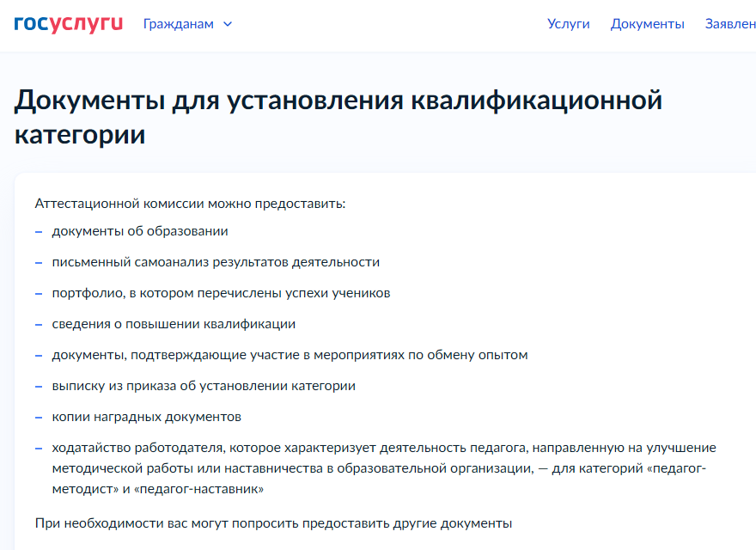The height and width of the screenshot is (550, 756).
Task: Expand the Гражданам dropdown
Action: (x=187, y=24)
